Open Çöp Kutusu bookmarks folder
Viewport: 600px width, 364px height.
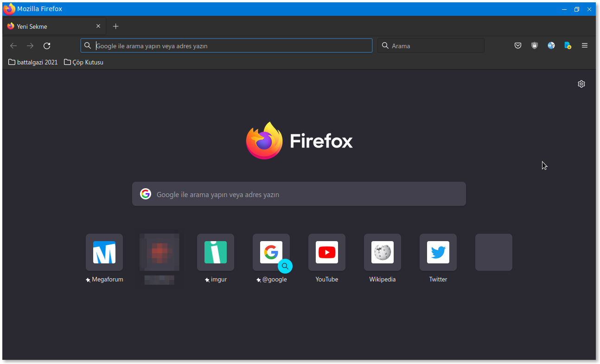(x=84, y=62)
